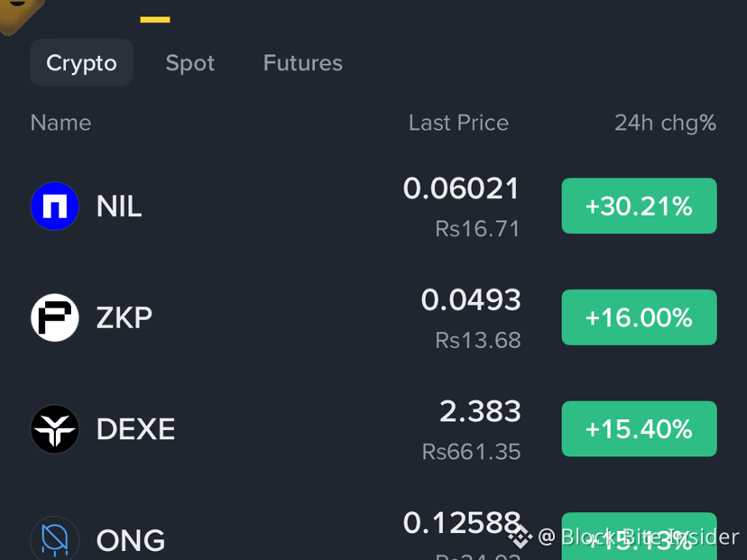Open the Futures tab
747x560 pixels.
pos(303,63)
